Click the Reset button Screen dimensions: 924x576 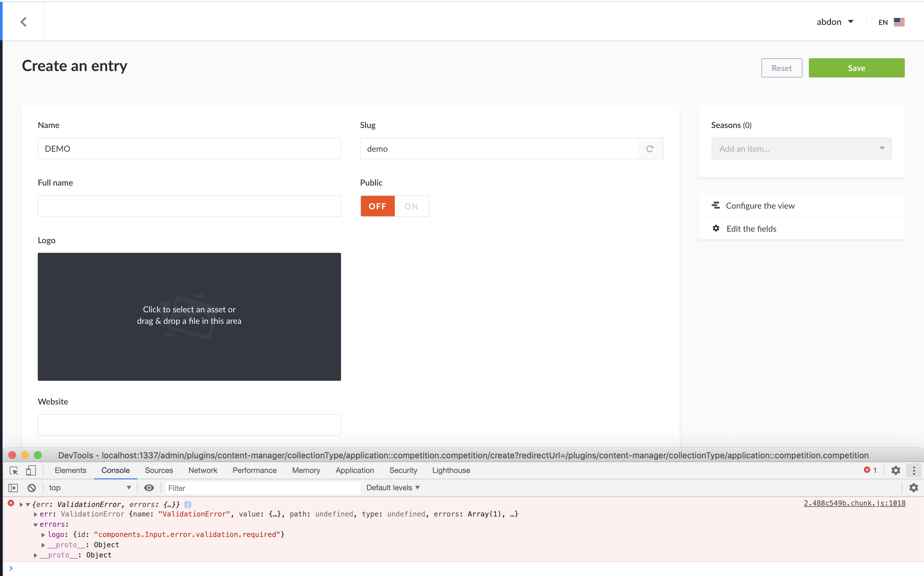782,68
